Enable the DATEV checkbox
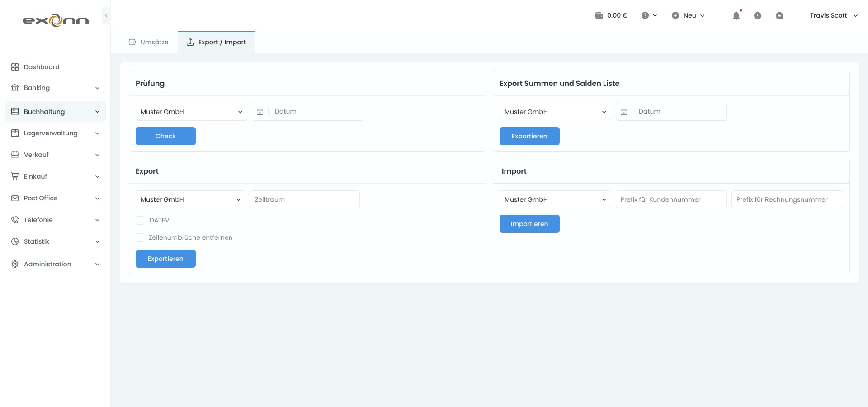Viewport: 868px width, 407px height. pos(140,220)
